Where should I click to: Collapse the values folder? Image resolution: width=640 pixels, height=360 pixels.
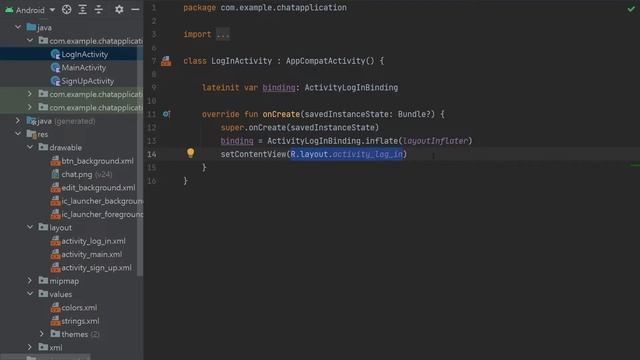pyautogui.click(x=30, y=294)
